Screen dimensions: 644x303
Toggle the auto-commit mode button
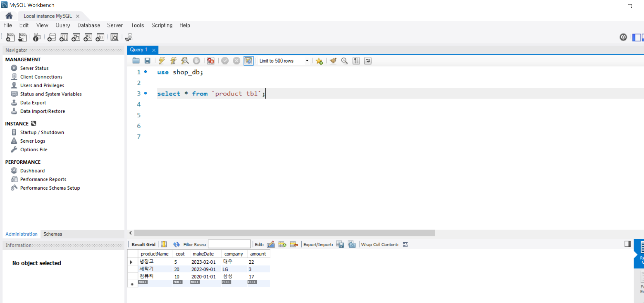click(x=248, y=61)
